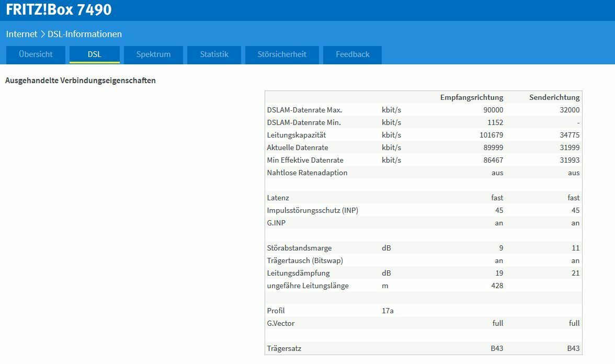Click the Störabstandsmarge row label
Image resolution: width=615 pixels, height=364 pixels.
click(299, 248)
